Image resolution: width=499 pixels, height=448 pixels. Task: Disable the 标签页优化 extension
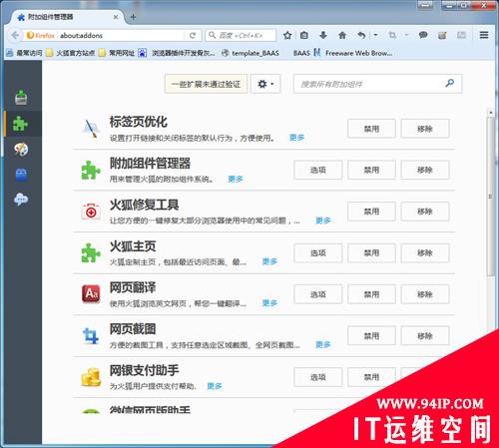(x=371, y=129)
